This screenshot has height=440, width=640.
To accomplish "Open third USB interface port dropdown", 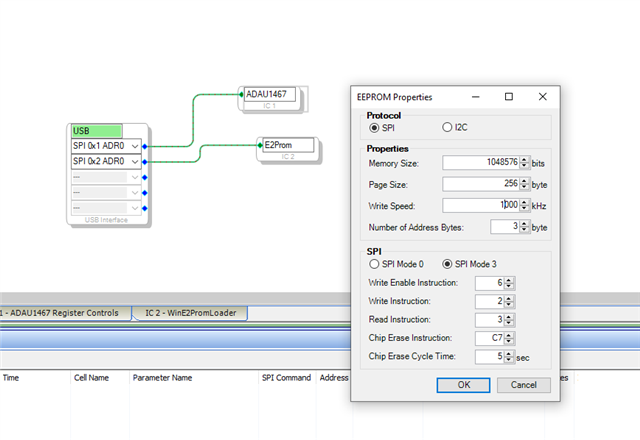I will (135, 177).
